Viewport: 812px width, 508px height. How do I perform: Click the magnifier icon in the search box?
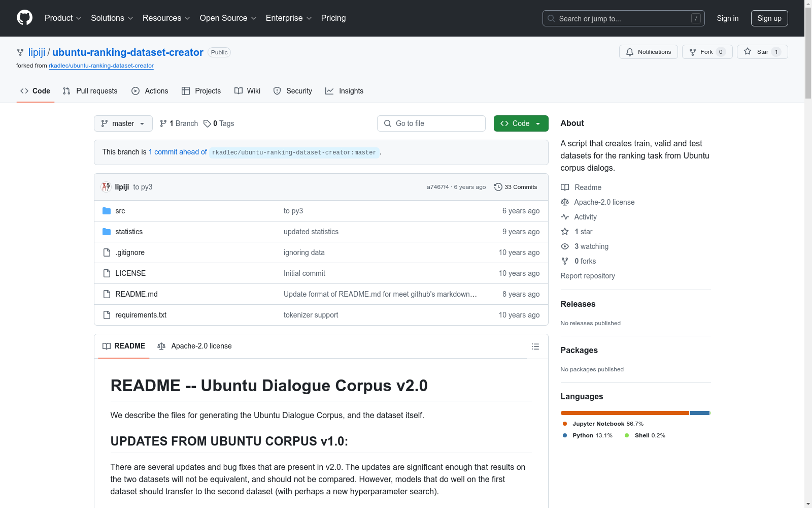click(551, 18)
